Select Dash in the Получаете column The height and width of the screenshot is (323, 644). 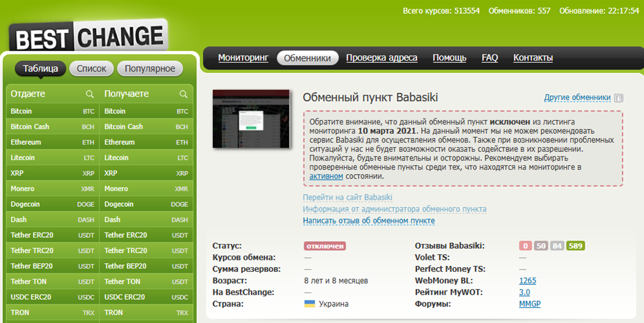coord(146,220)
